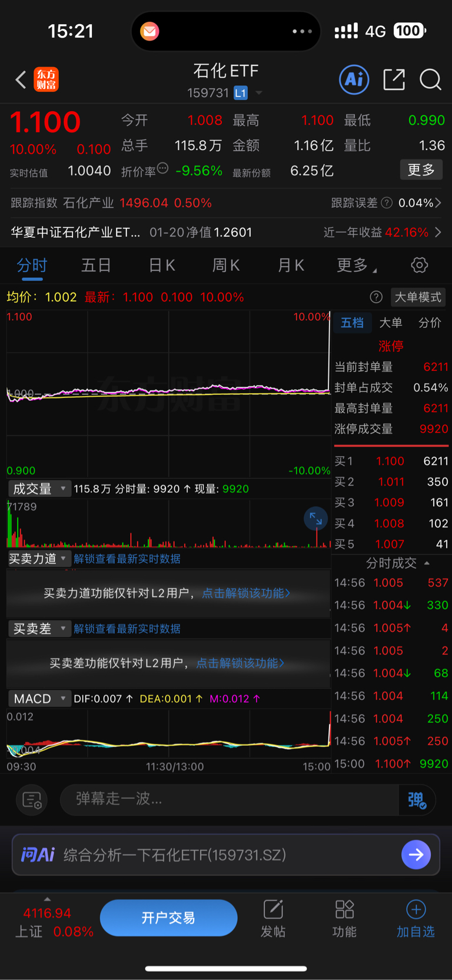452x980 pixels.
Task: Tap the price chart area
Action: point(169,394)
